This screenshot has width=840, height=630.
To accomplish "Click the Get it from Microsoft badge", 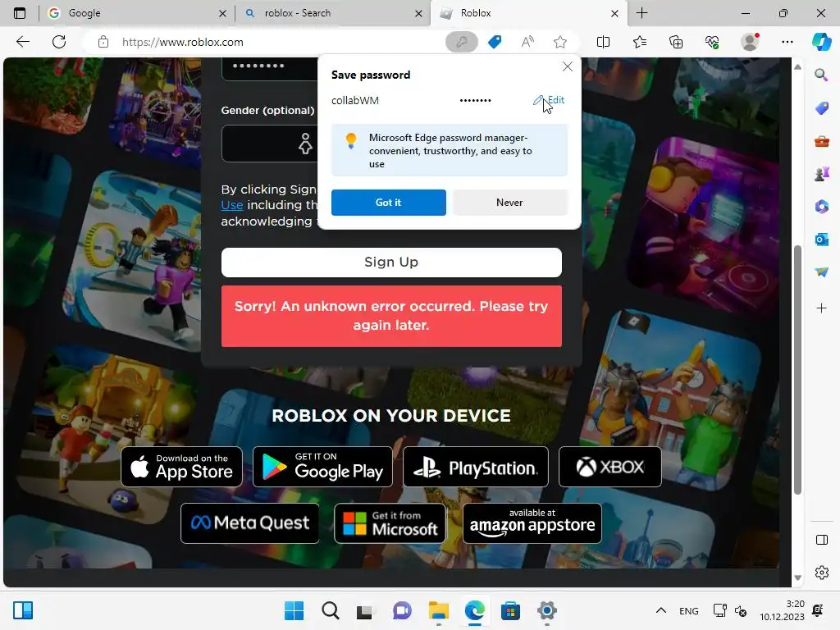I will click(x=390, y=523).
